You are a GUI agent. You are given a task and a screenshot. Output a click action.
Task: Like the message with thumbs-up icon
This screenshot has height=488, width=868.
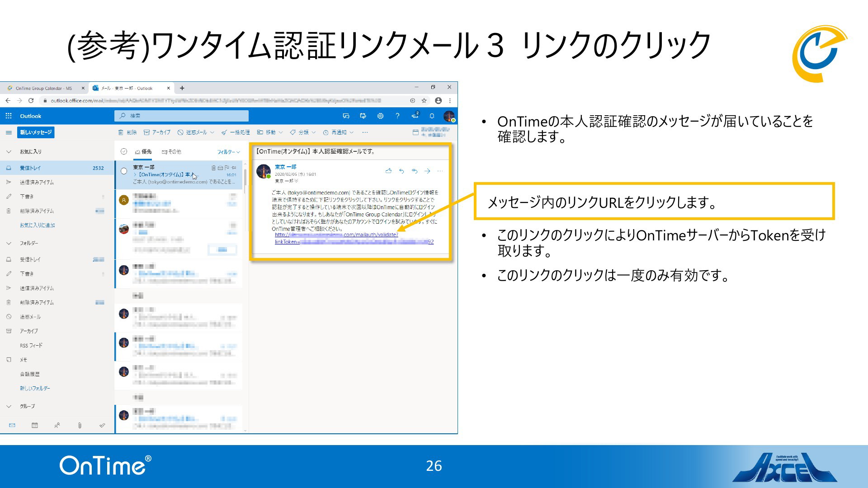coord(388,171)
